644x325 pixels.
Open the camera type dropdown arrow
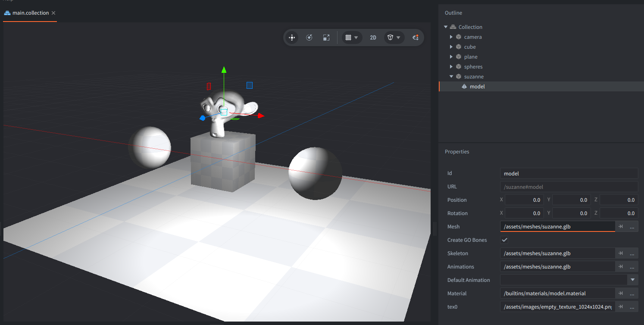pos(399,37)
